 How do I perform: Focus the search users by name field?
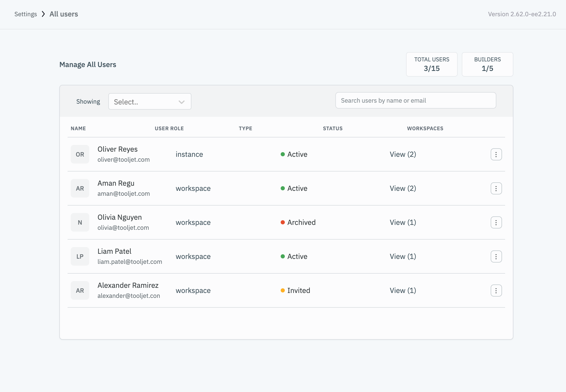(415, 100)
